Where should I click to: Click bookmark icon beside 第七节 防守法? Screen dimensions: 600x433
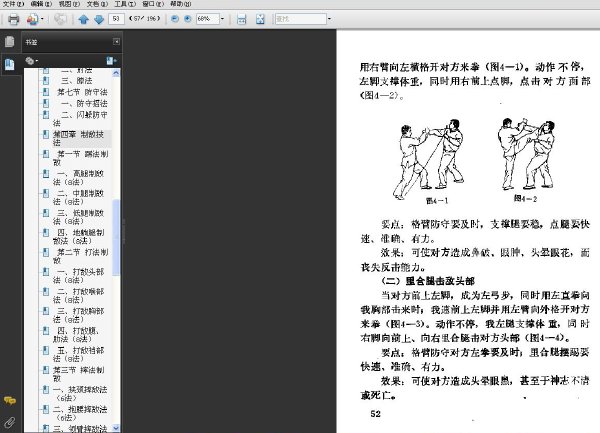(x=46, y=92)
